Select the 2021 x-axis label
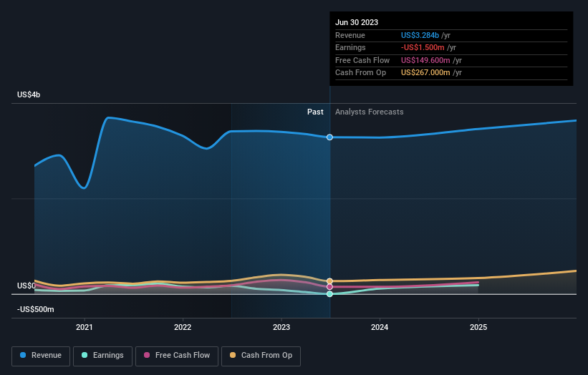 tap(85, 327)
